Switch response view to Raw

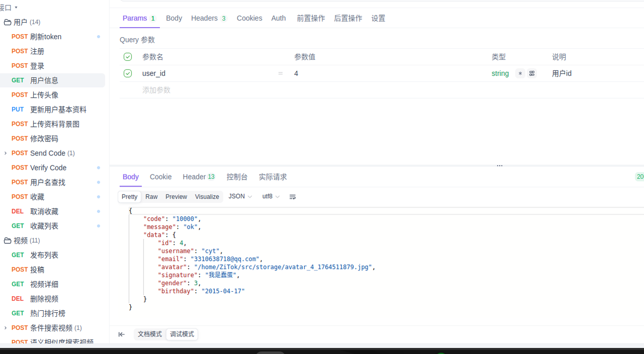click(151, 197)
